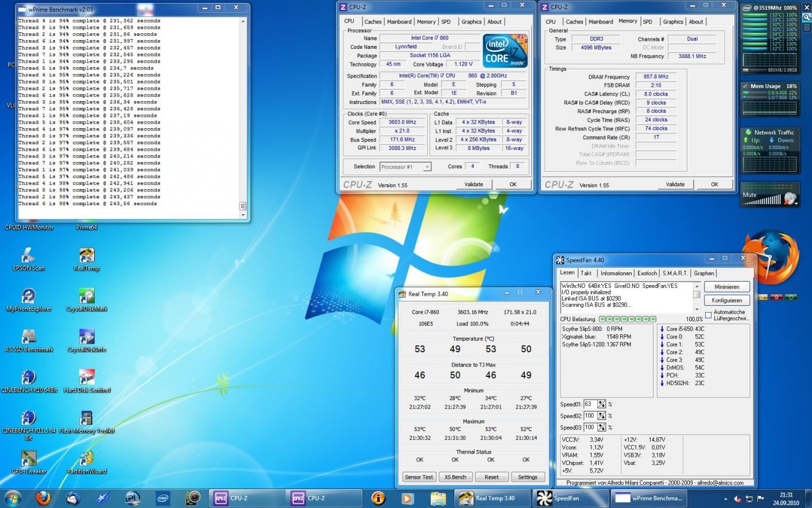
Task: Open CrystalDiskInfo desktop icon
Action: 87,341
